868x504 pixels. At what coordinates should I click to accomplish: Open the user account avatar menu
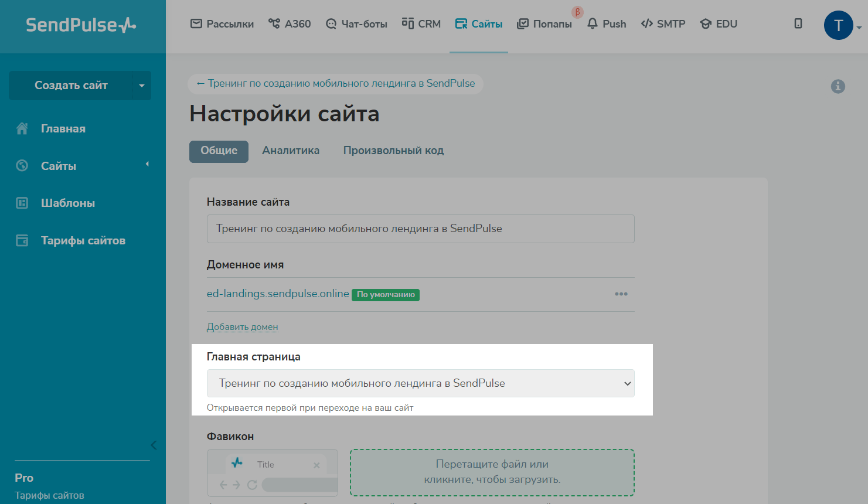pyautogui.click(x=839, y=25)
